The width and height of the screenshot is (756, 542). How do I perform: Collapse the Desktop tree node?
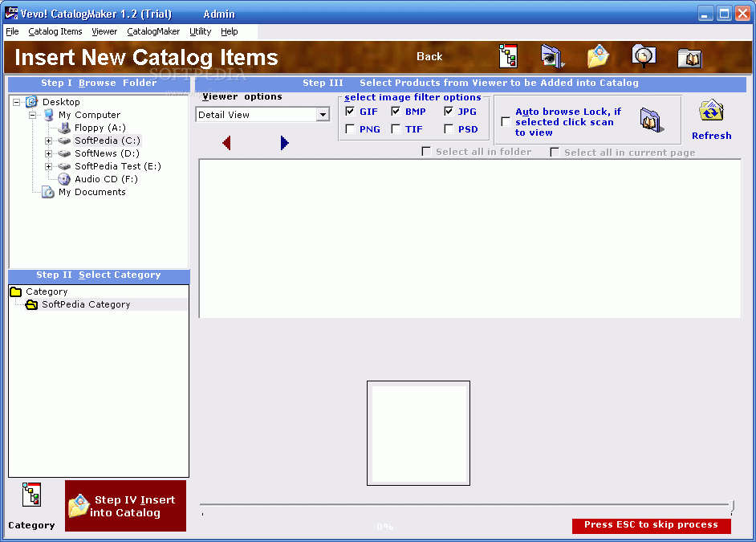click(x=17, y=102)
